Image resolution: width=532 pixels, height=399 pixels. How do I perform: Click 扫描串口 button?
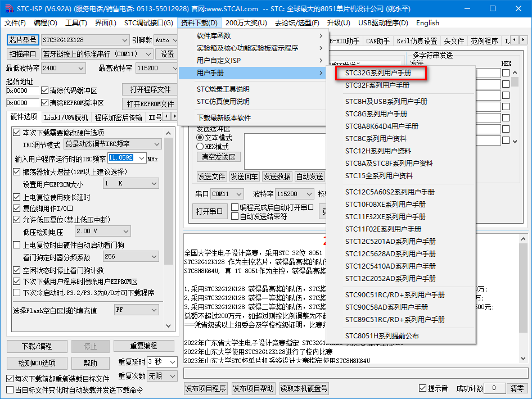[22, 54]
